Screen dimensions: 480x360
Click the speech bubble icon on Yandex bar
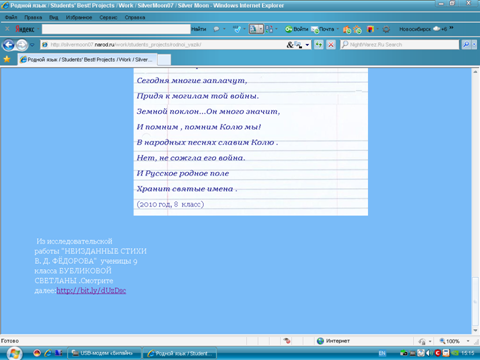[x=216, y=29]
